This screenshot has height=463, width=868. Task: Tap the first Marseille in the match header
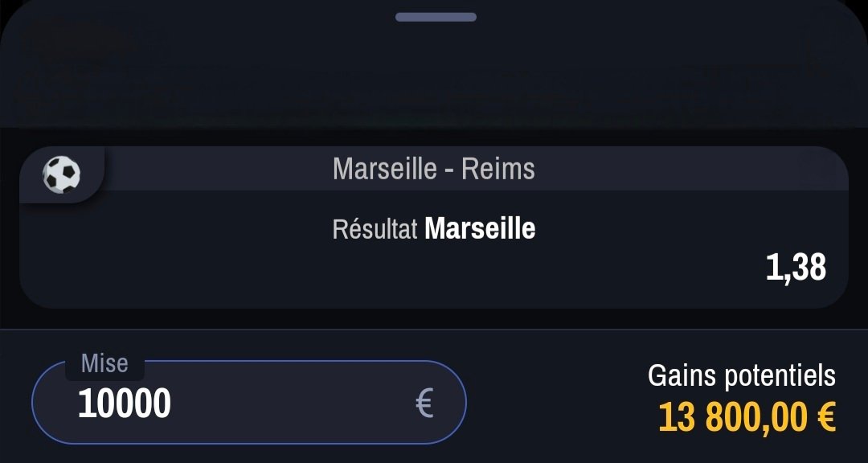pos(385,169)
